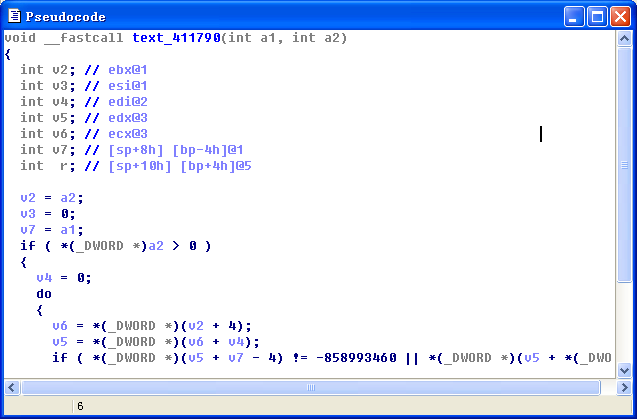
Task: Click the esi@1 register comment
Action: click(x=128, y=86)
